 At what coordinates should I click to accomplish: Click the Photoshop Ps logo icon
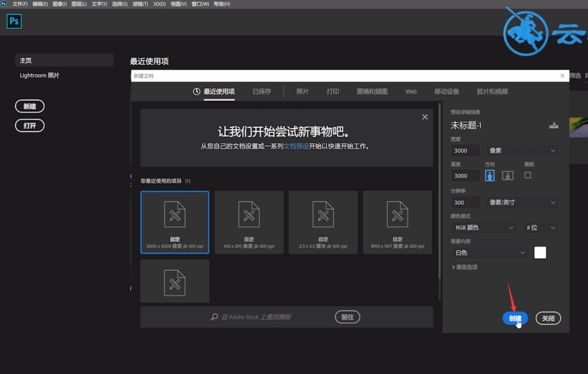[x=14, y=21]
